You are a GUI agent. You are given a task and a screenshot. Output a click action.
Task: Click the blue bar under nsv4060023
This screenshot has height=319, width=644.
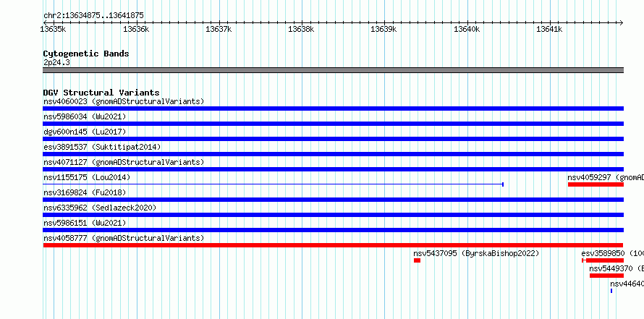[x=333, y=109]
